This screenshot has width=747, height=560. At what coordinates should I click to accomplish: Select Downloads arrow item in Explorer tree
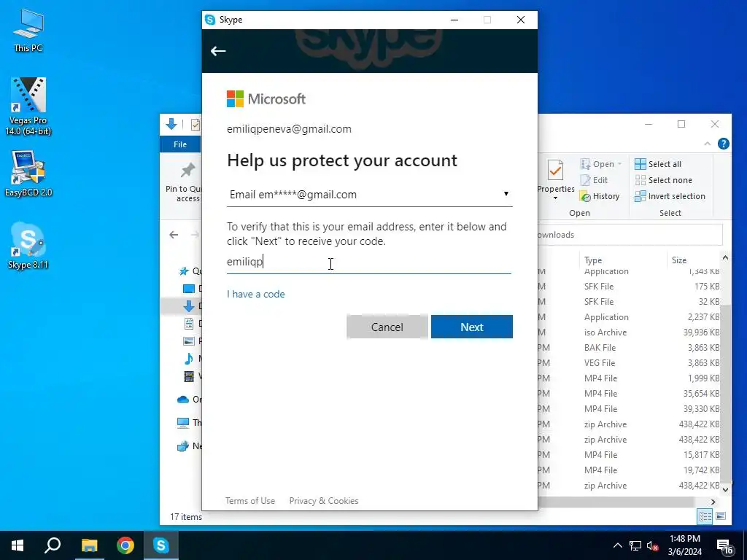pos(189,306)
